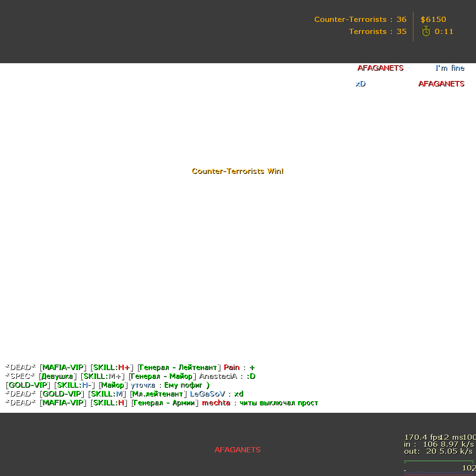Click the $6150 money display
The image size is (476, 476).
[x=433, y=20]
